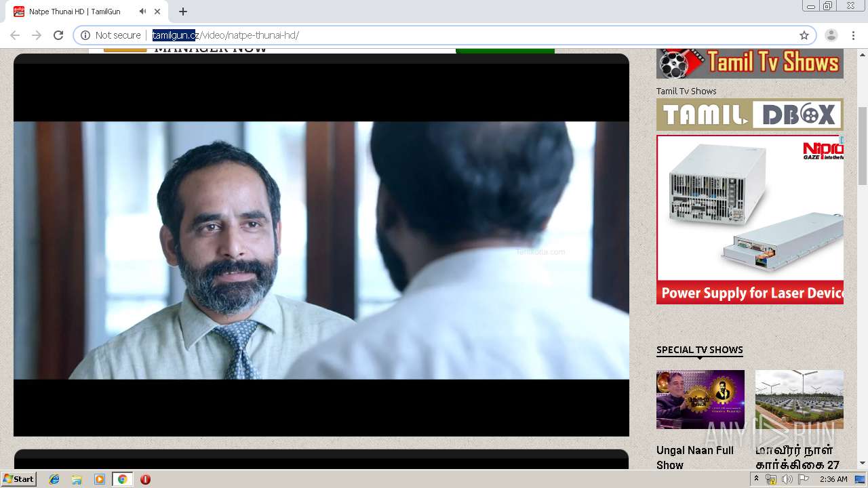Open the மாவீரர் நாள் கார்த்திகை 27 title
This screenshot has width=868, height=488.
797,457
